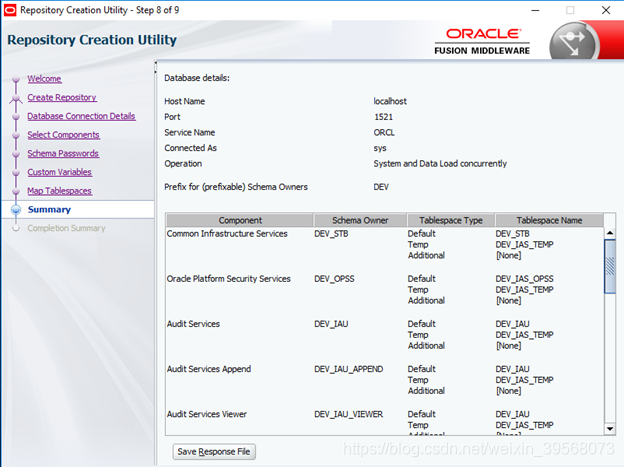Click the Save Response File button

214,451
